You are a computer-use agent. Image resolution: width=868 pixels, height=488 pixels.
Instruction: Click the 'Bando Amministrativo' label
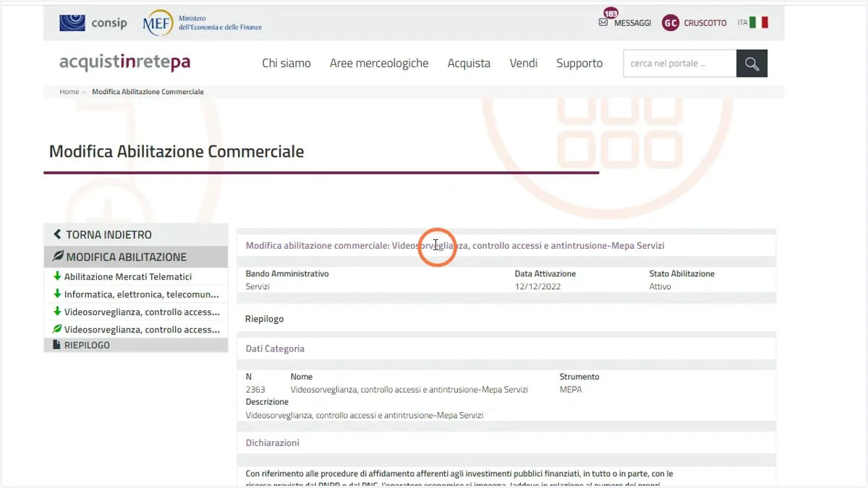(x=287, y=274)
